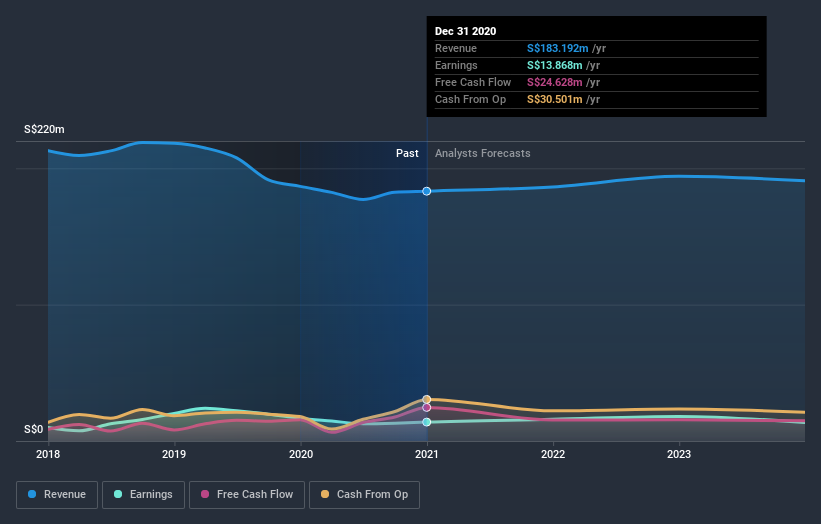Click the 2018 x-axis label

(x=48, y=454)
